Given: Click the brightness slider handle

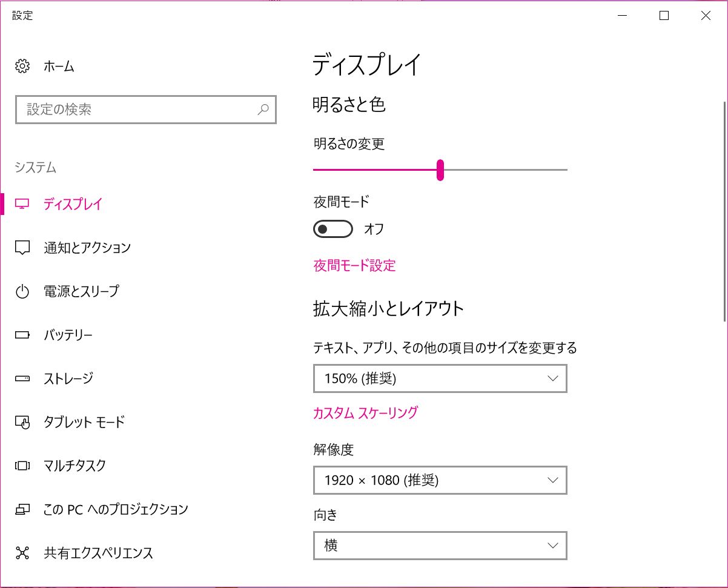Looking at the screenshot, I should click(440, 170).
